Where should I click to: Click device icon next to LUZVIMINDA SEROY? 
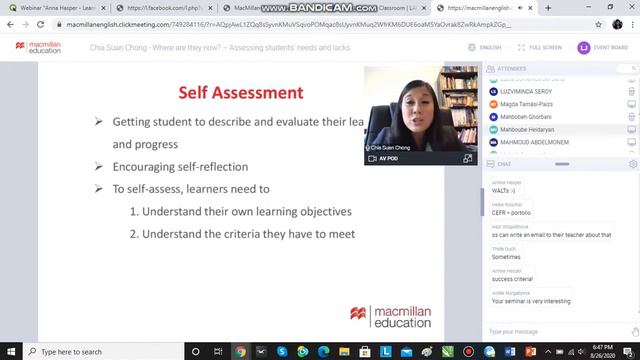tap(631, 91)
